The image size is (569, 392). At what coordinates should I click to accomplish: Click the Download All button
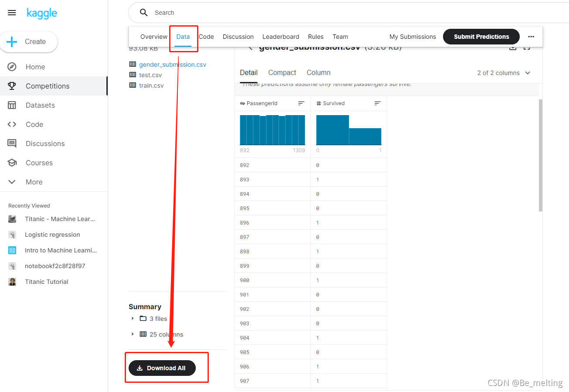point(162,368)
